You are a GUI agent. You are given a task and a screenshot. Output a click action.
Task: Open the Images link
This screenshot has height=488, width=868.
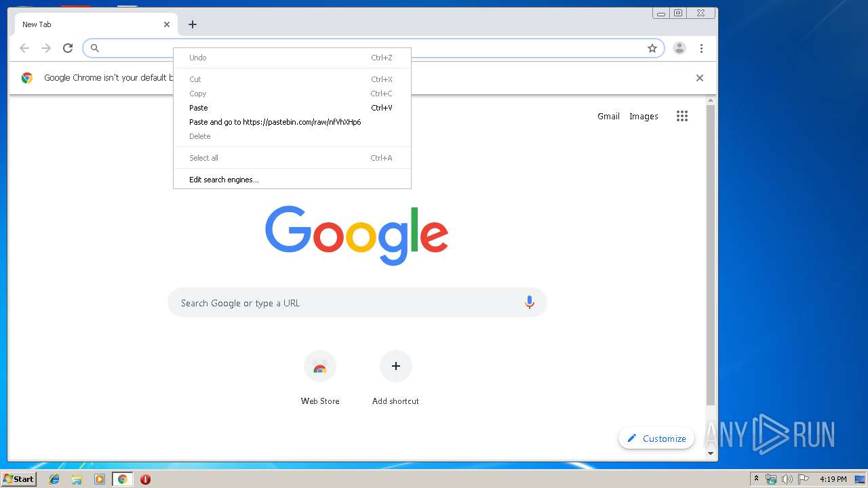644,116
